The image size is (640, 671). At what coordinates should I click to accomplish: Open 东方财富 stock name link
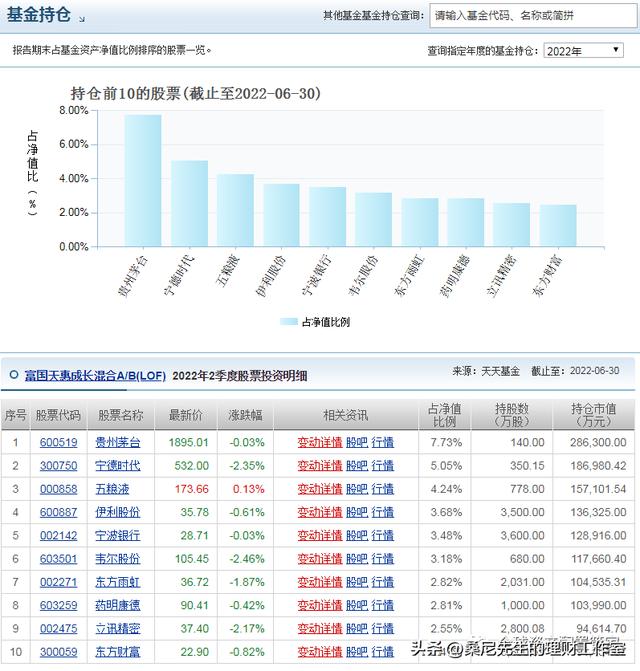[x=118, y=652]
